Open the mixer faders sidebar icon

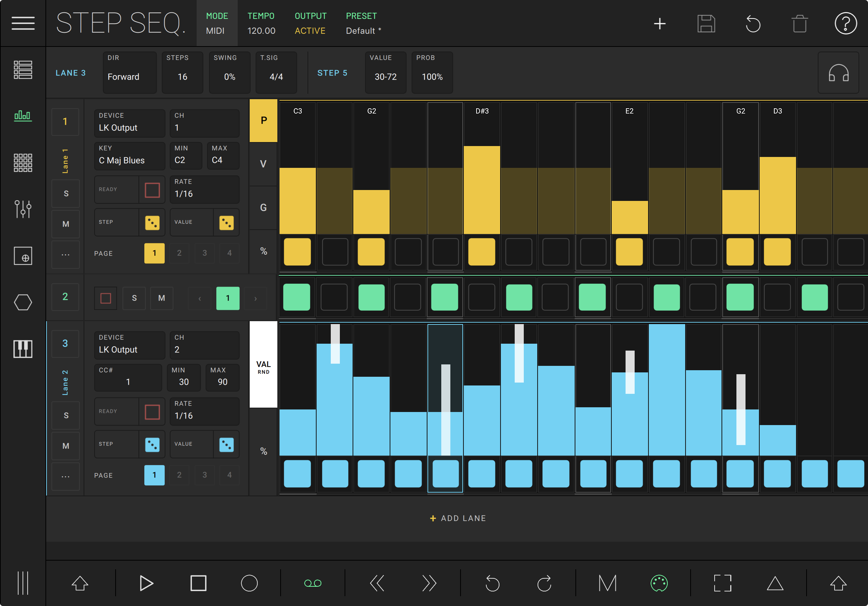coord(23,209)
